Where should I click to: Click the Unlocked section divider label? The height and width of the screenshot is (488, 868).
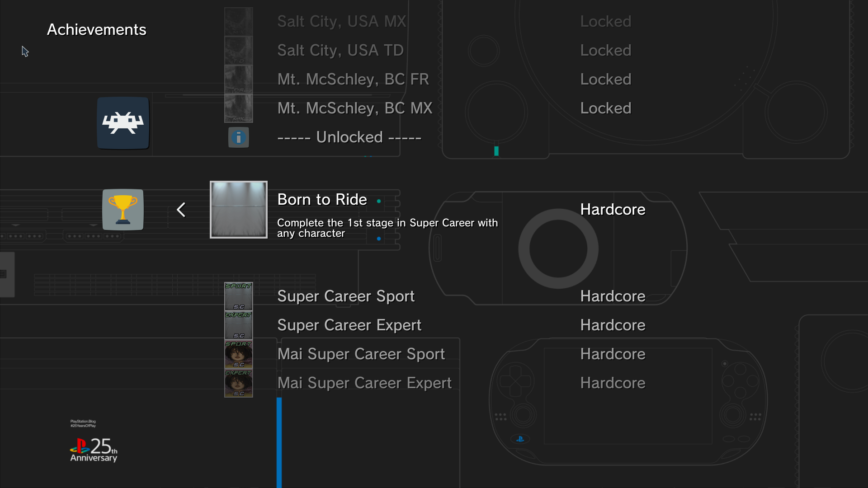(349, 137)
